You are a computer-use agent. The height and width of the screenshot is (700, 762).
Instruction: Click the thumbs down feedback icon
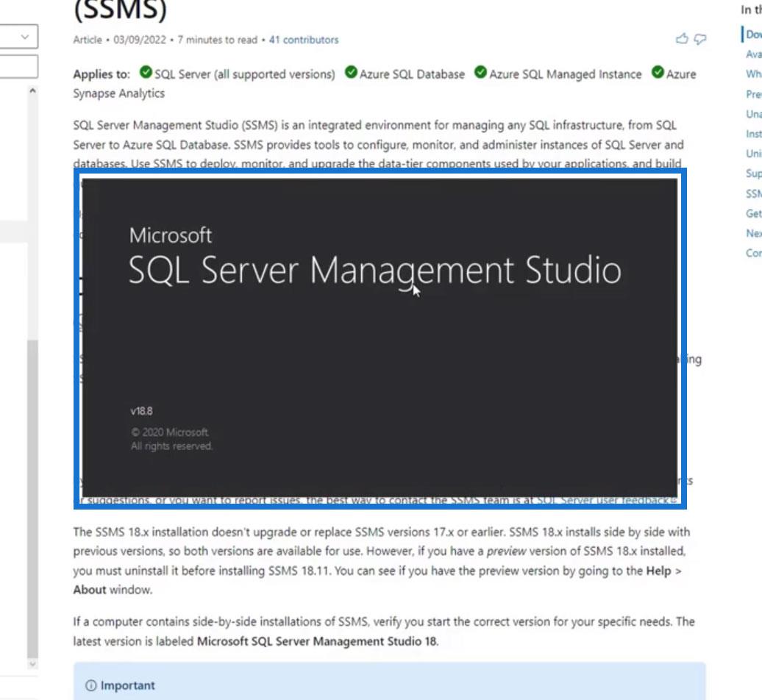(x=699, y=40)
